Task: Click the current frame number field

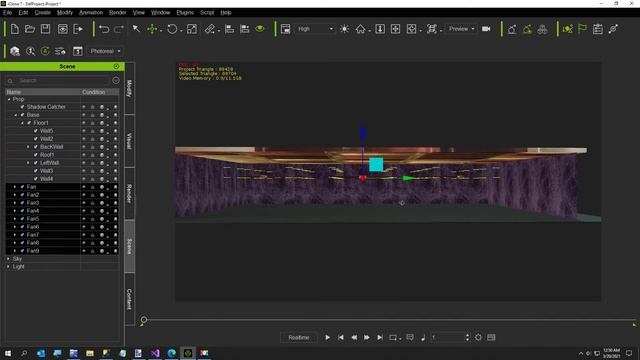Action: [447, 338]
